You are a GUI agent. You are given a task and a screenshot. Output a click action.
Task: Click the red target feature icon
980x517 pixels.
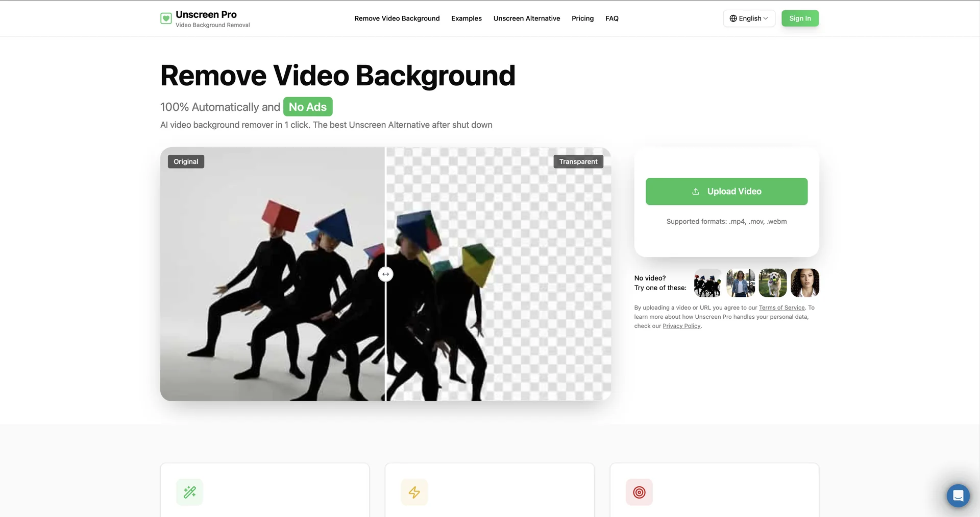(639, 492)
